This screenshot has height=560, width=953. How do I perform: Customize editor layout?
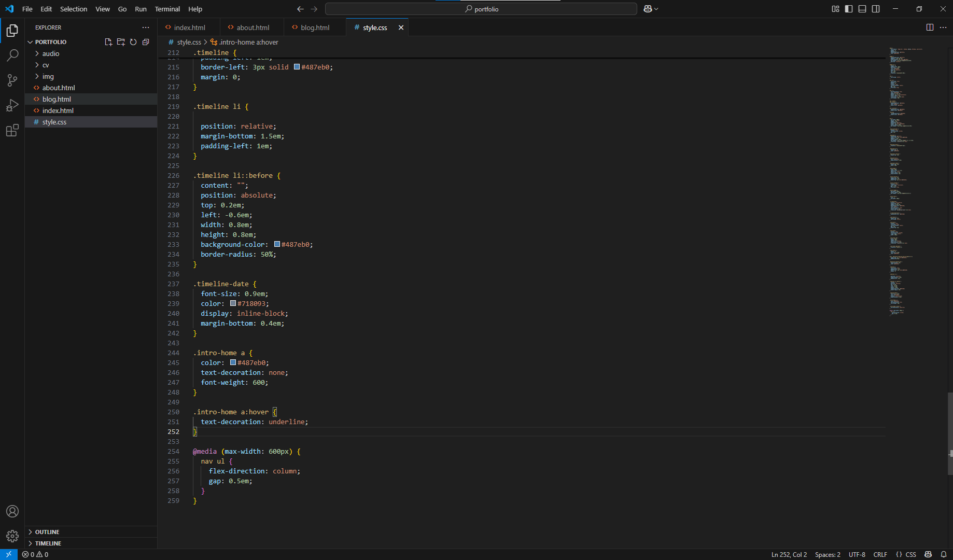pyautogui.click(x=835, y=9)
